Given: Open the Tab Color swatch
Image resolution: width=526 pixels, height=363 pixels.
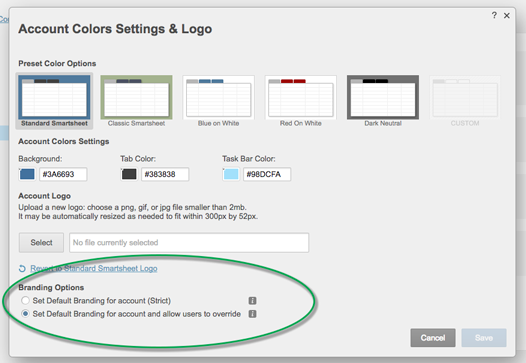Looking at the screenshot, I should click(129, 174).
